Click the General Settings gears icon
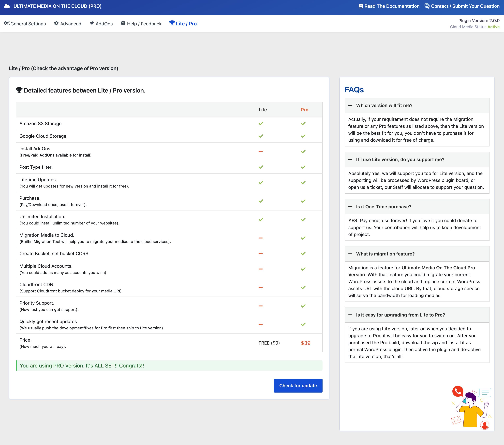 [x=7, y=23]
